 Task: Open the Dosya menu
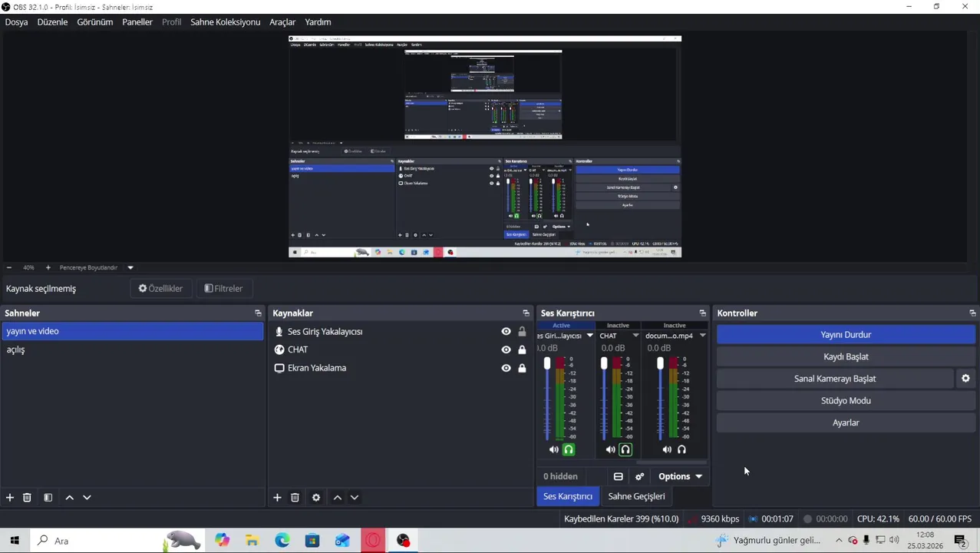tap(16, 22)
